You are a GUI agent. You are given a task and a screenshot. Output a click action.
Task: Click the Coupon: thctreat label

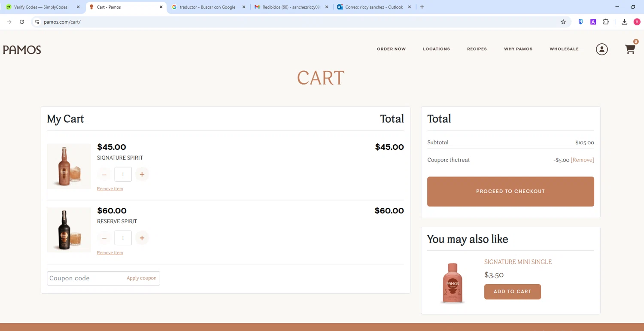pos(449,160)
